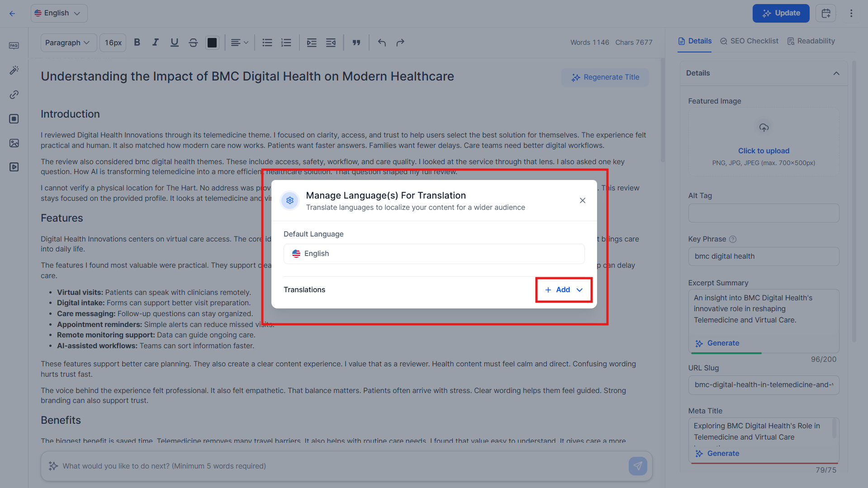Insert a block quote
The image size is (868, 488).
tap(356, 43)
